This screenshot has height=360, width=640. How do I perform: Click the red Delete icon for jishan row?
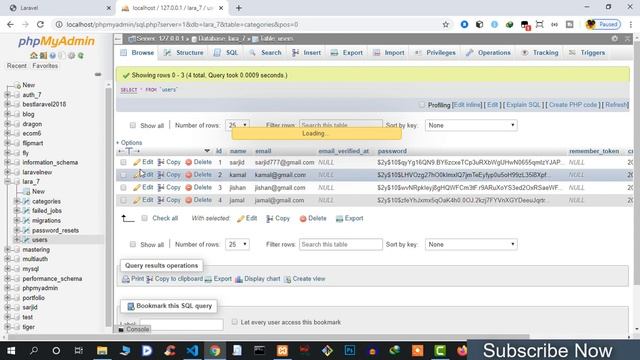coord(189,188)
